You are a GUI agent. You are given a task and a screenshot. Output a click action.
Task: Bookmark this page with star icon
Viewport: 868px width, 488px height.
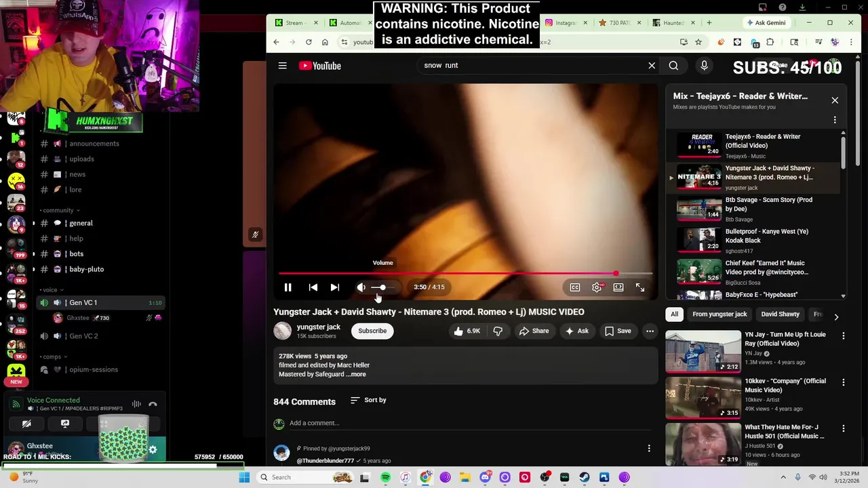pyautogui.click(x=698, y=42)
